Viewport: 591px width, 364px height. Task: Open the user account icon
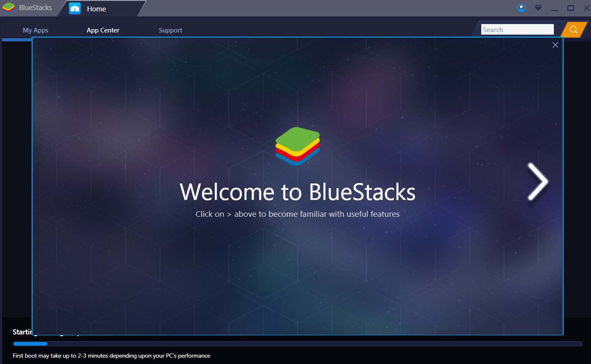pyautogui.click(x=521, y=8)
